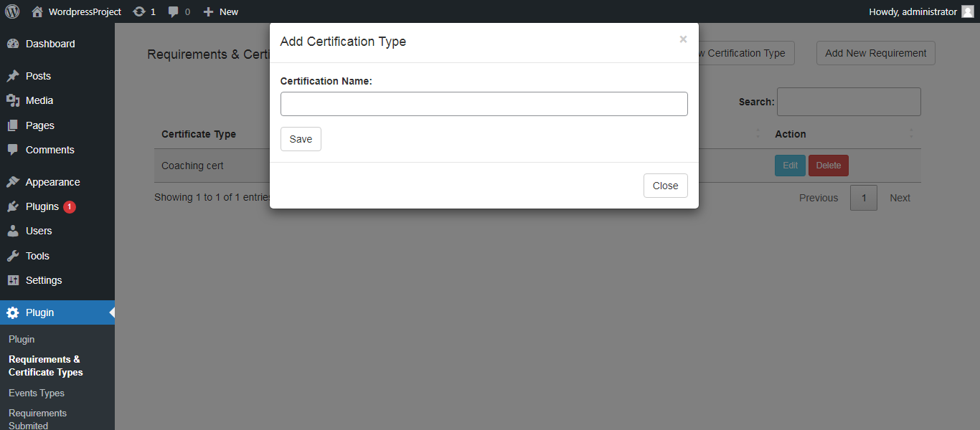The image size is (980, 430).
Task: Select the Users icon in the sidebar
Action: 14,231
